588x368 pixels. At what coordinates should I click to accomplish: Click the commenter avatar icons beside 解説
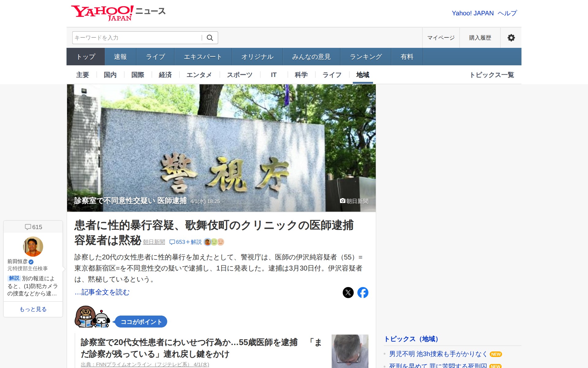point(214,242)
